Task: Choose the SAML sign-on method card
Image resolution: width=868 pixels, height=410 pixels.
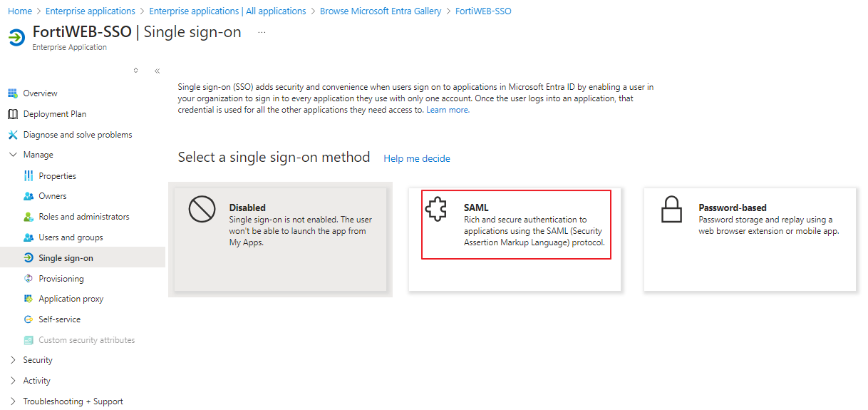Action: point(515,239)
